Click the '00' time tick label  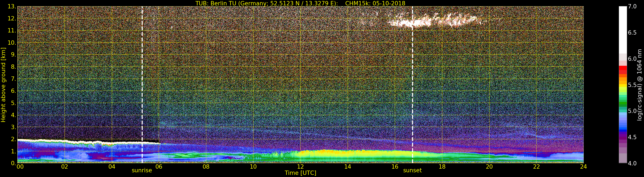(x=20, y=166)
